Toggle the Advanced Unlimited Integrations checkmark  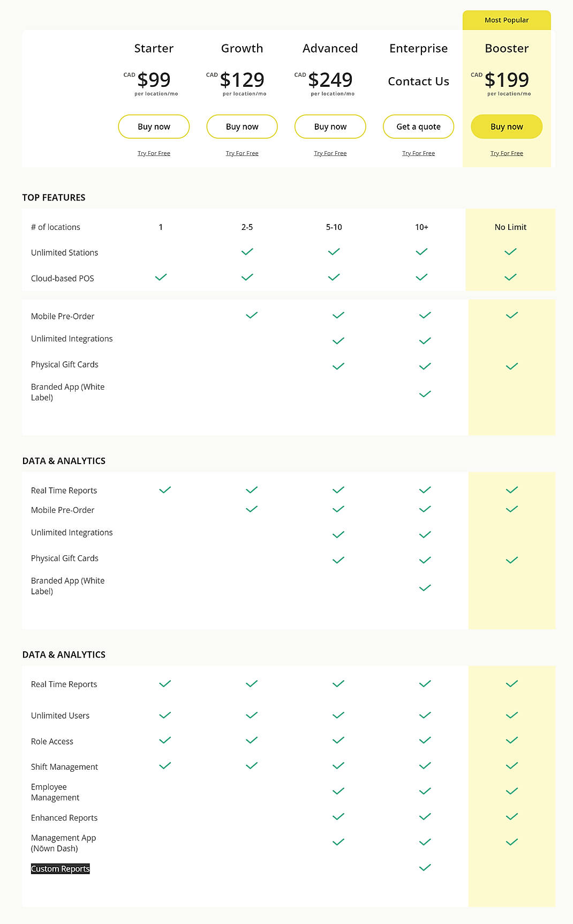(337, 340)
